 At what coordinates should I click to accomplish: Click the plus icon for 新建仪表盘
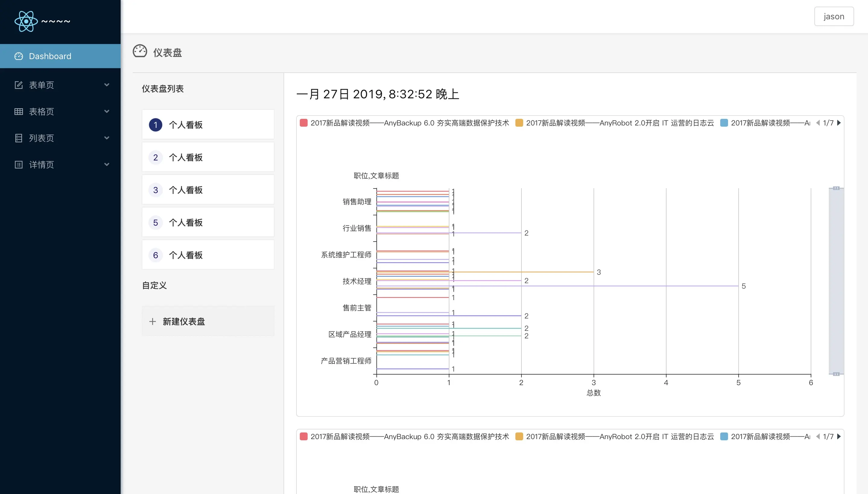153,321
